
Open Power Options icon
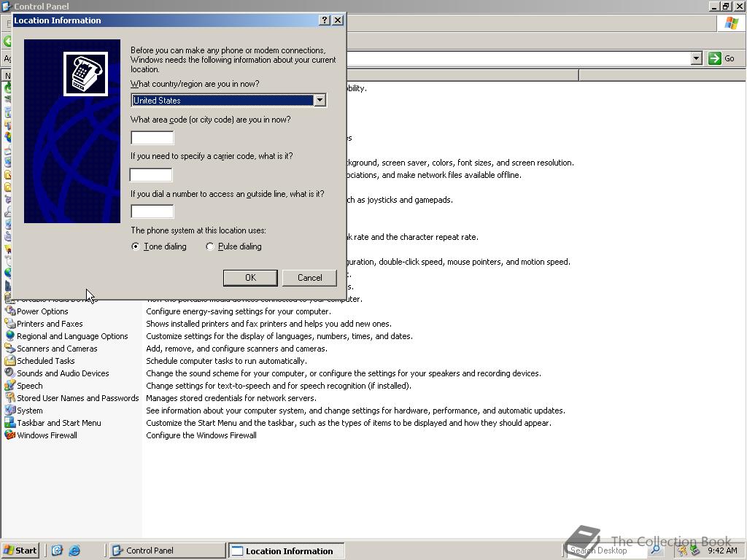[10, 311]
